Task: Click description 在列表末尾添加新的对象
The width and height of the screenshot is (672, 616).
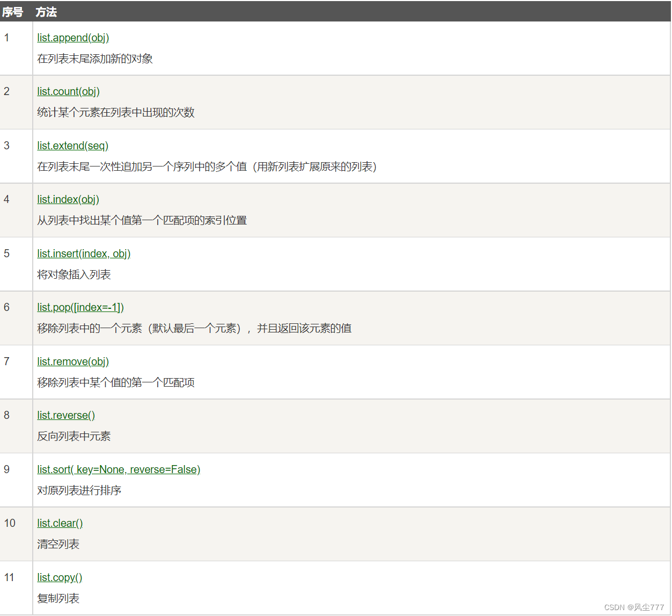Action: [95, 59]
